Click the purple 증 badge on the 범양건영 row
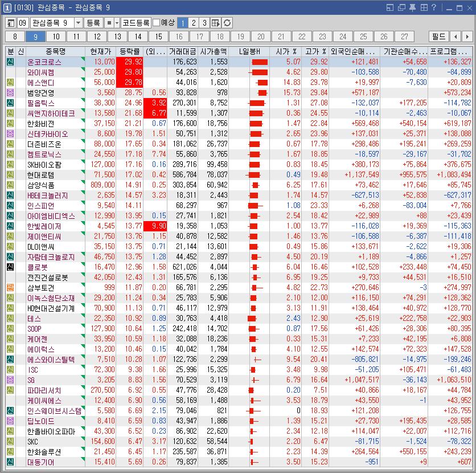This screenshot has width=476, height=473. pyautogui.click(x=10, y=93)
